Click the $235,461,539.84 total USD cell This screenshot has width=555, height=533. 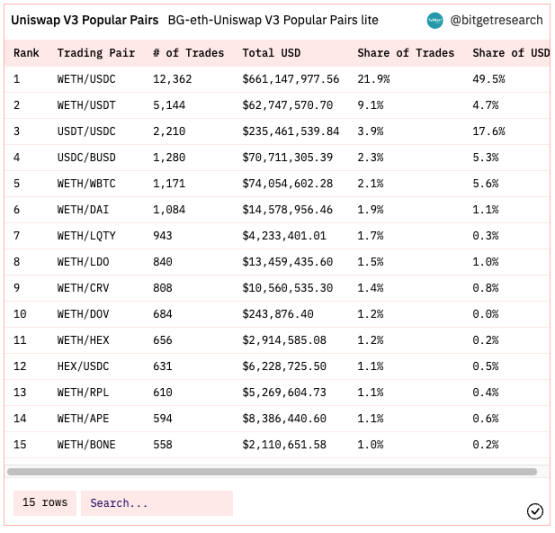point(291,131)
